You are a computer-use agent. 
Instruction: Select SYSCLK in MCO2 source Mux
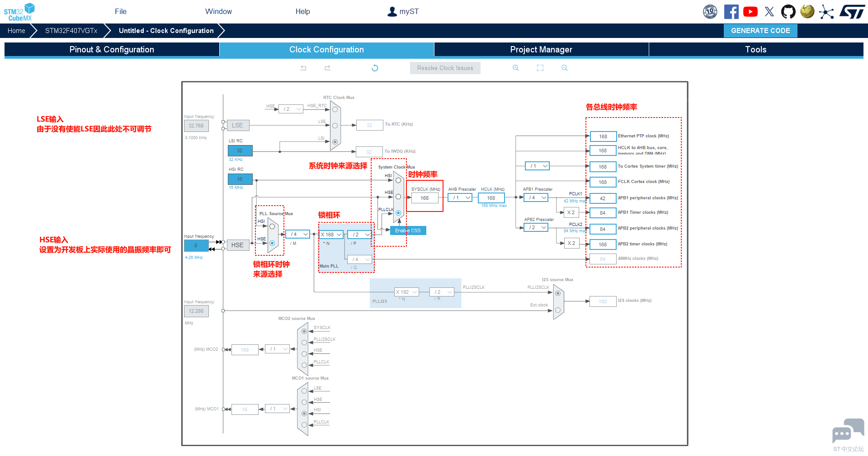(304, 331)
